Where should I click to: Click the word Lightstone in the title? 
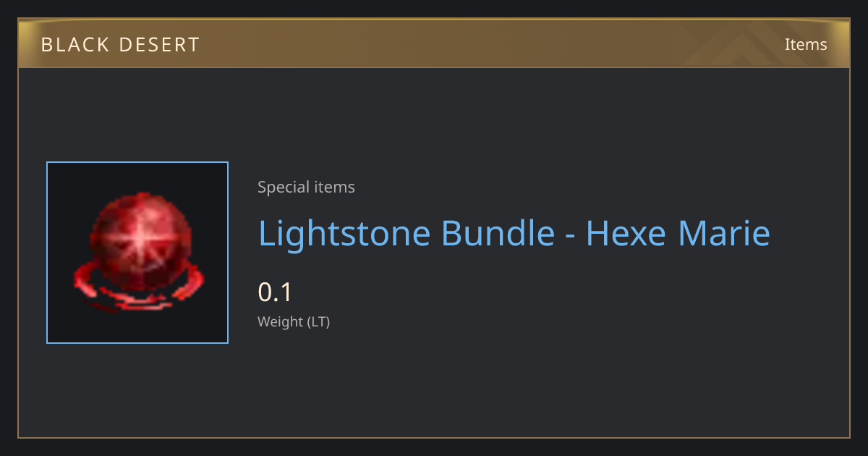(x=344, y=233)
